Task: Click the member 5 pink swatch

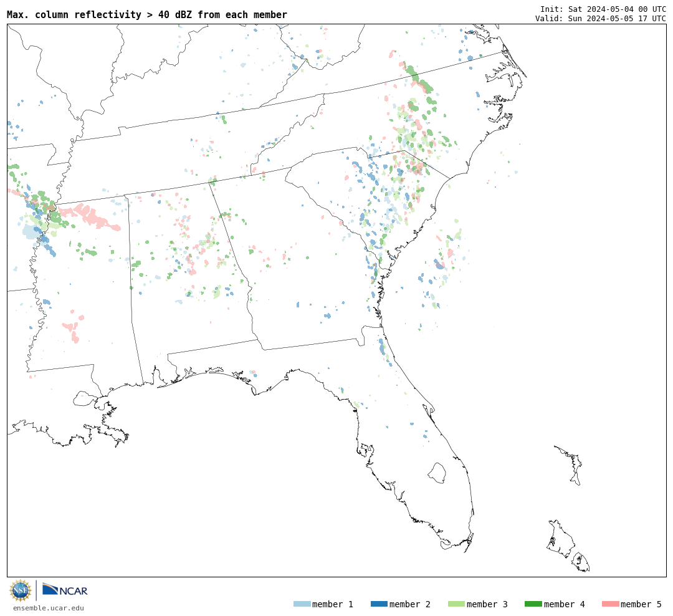Action: pos(611,604)
